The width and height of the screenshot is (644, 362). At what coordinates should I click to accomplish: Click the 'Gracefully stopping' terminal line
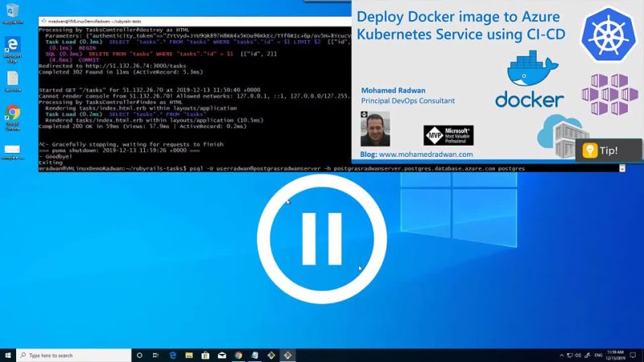click(x=131, y=145)
